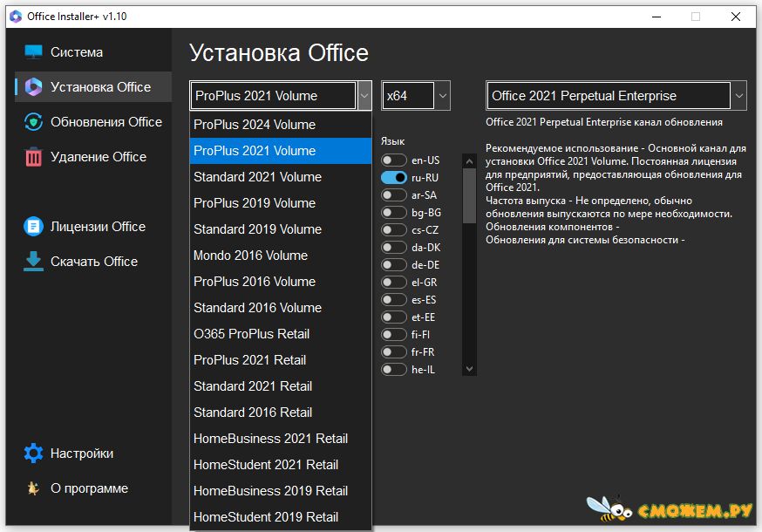This screenshot has height=532, width=762.
Task: Select Standard 2021 Volume edition
Action: 281,177
